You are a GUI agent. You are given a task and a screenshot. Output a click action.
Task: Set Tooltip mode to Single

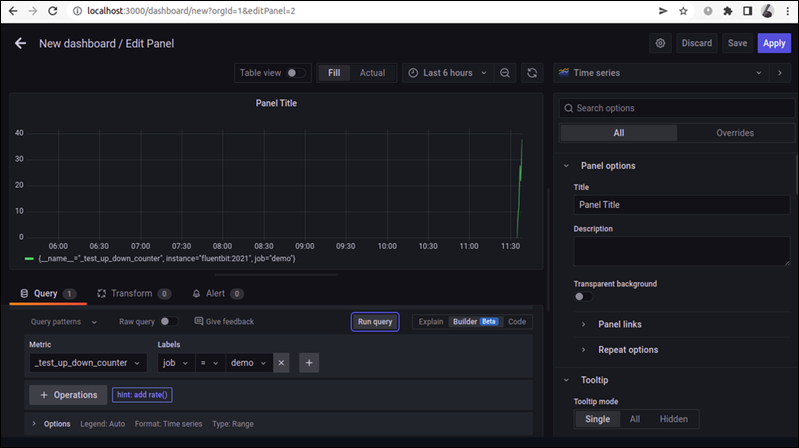[x=597, y=419]
